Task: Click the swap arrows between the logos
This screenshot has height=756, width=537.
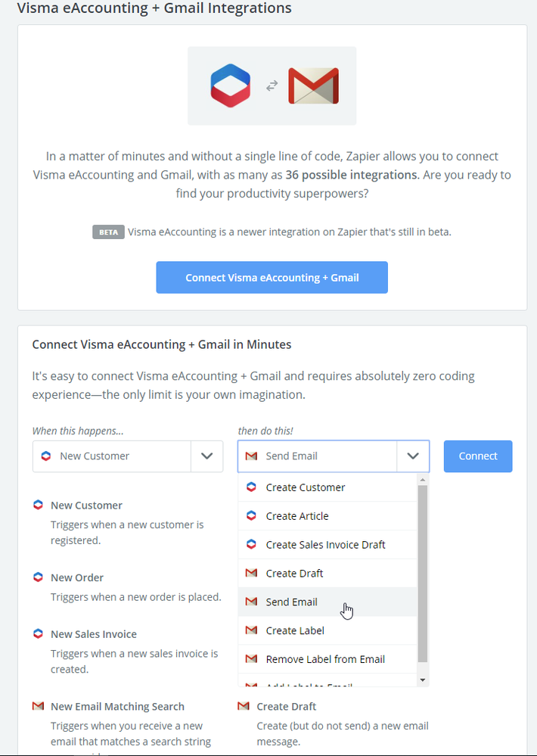Action: point(272,86)
